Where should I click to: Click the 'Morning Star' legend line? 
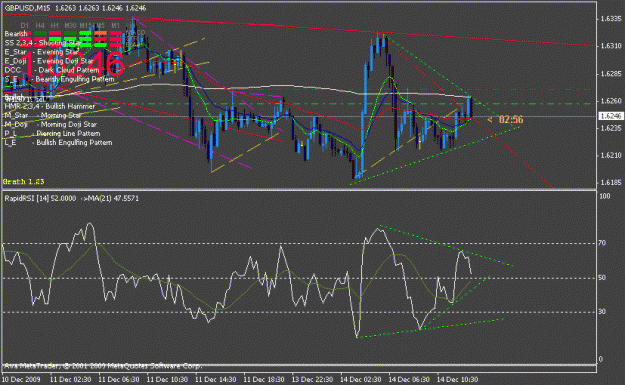click(x=43, y=116)
